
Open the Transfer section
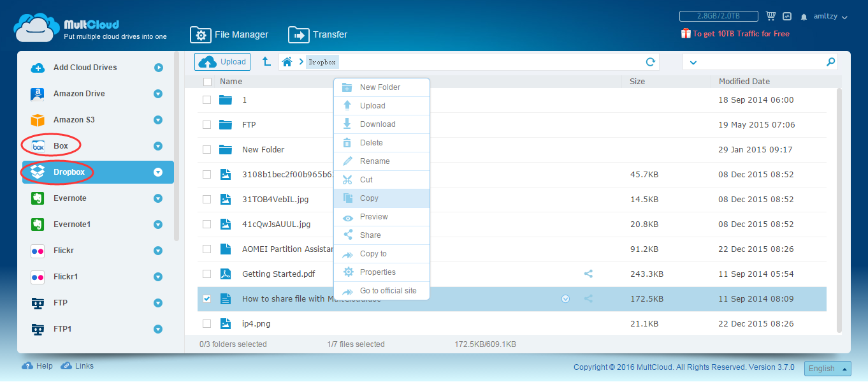click(x=318, y=35)
